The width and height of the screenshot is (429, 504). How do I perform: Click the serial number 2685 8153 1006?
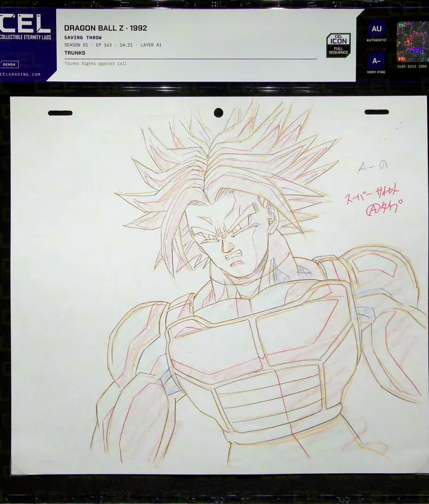412,67
